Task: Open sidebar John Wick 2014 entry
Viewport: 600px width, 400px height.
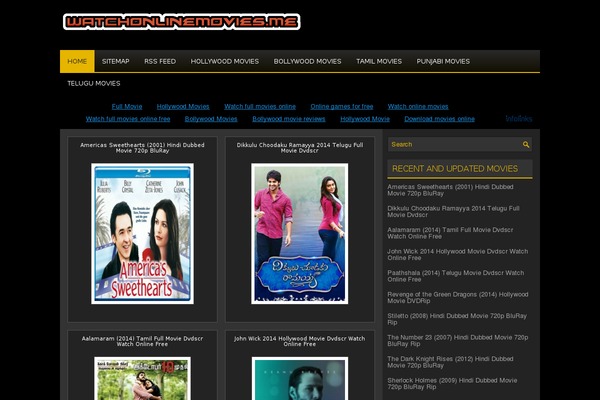Action: (x=458, y=254)
